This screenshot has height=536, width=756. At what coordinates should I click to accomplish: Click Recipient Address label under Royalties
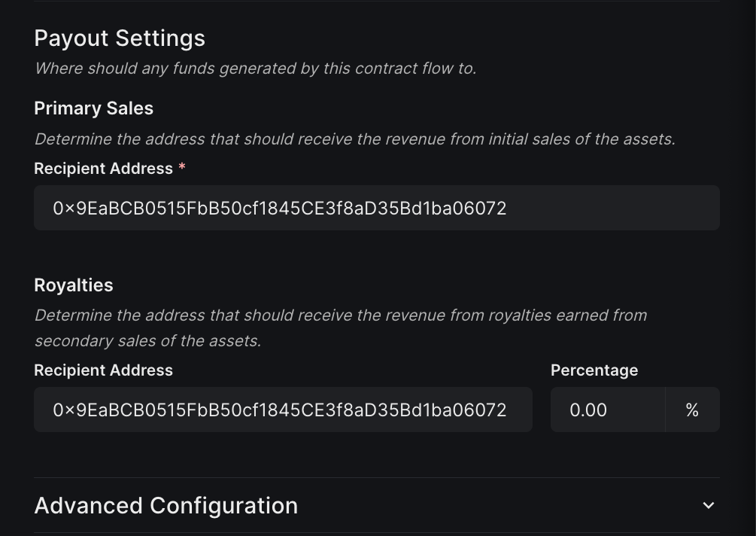[x=103, y=370]
